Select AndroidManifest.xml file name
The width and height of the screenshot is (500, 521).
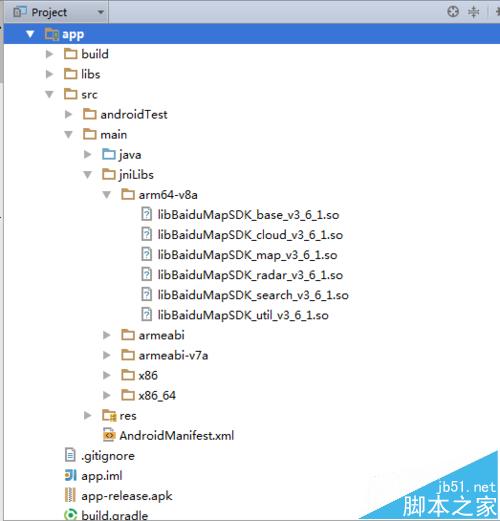(x=177, y=435)
